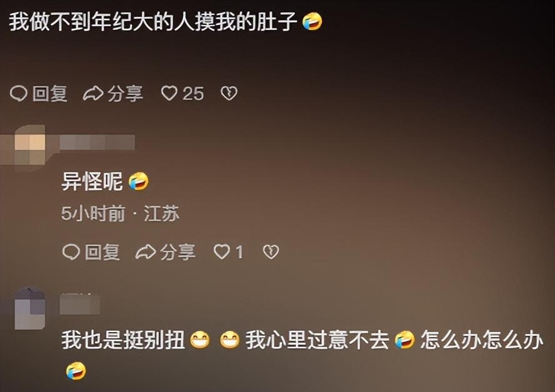Click reply bubble icon under 异怪呢 comment
The height and width of the screenshot is (392, 555).
[71, 252]
